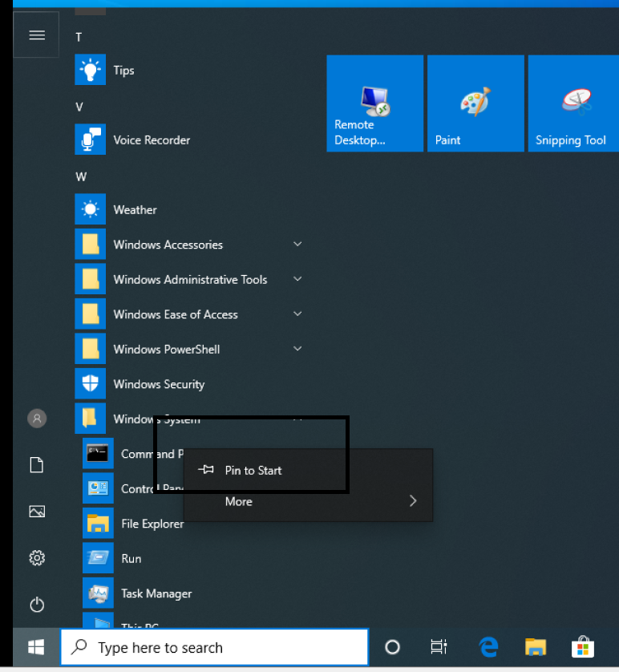Launch the Run dialog icon

(x=98, y=558)
